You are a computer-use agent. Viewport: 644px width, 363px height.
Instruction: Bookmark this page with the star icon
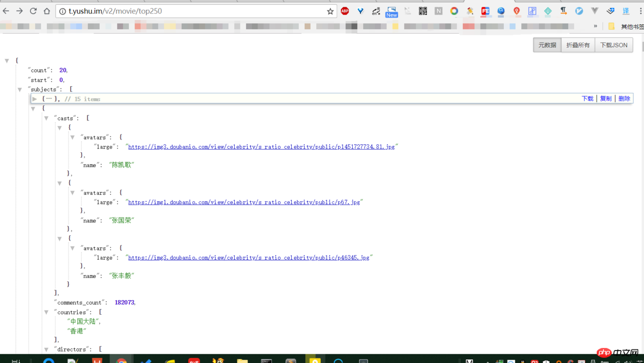(x=330, y=11)
